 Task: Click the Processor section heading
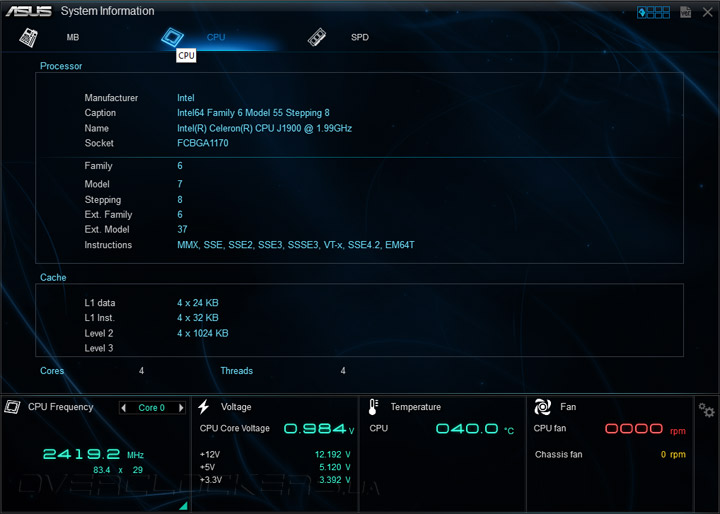[x=61, y=66]
